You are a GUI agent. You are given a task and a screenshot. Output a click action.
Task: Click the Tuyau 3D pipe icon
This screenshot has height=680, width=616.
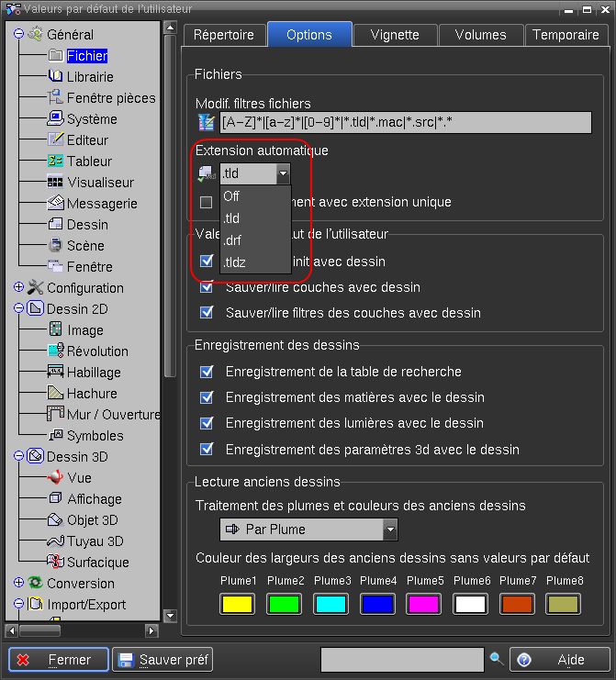(x=55, y=541)
